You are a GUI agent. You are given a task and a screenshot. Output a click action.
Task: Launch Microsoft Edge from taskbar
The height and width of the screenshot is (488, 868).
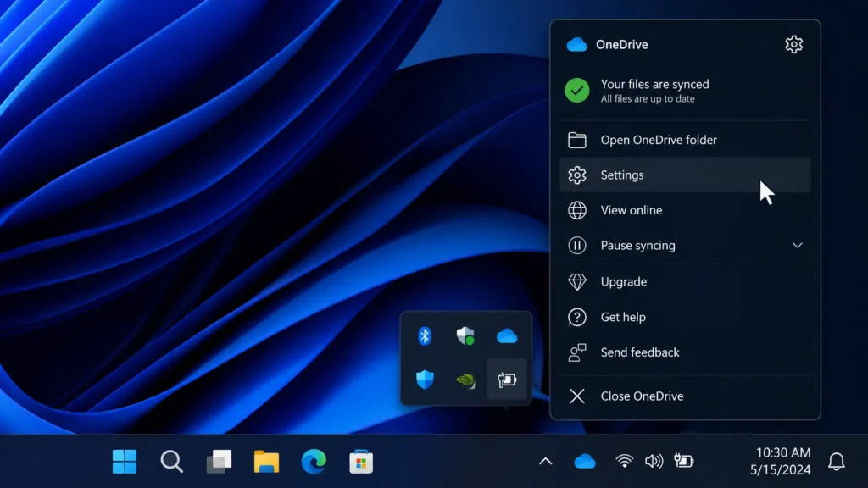click(314, 462)
